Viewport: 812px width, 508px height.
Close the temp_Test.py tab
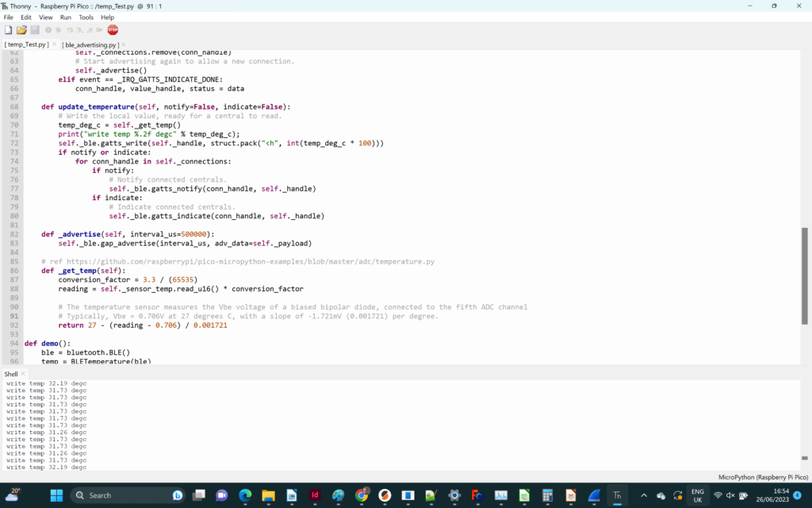pos(53,44)
